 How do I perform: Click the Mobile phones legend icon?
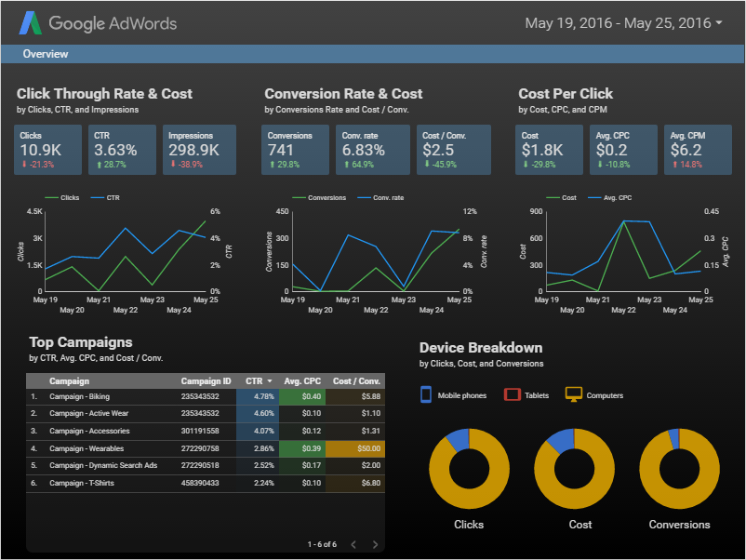[426, 395]
